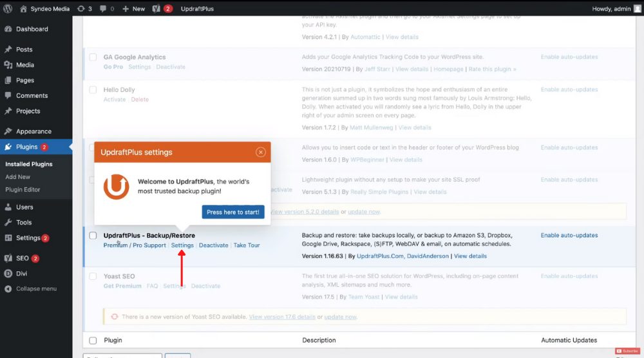The height and width of the screenshot is (358, 644).
Task: Check the GA Google Analytics checkbox
Action: tap(93, 57)
